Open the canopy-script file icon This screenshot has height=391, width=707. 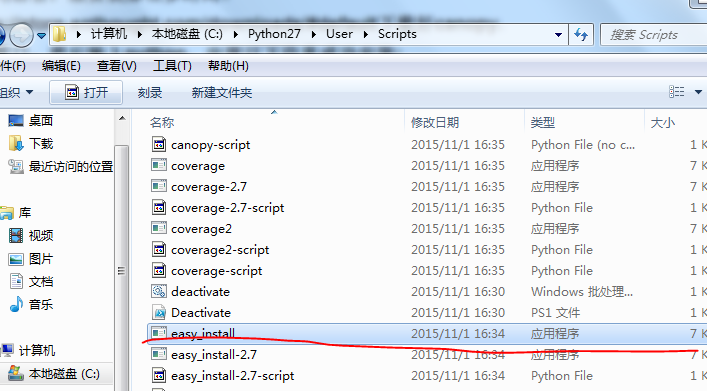159,144
